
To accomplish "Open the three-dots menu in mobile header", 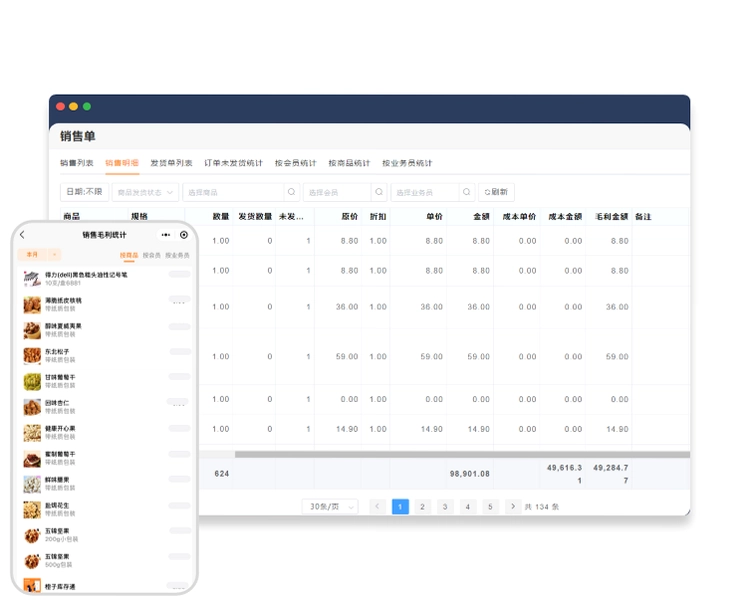I will coord(166,235).
